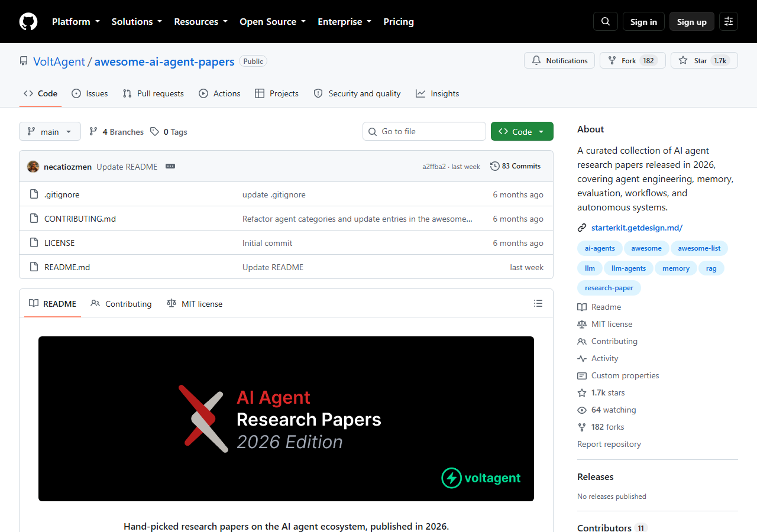This screenshot has width=757, height=532.
Task: Click the link icon beside starterkit.getdesign.md
Action: pyautogui.click(x=582, y=228)
